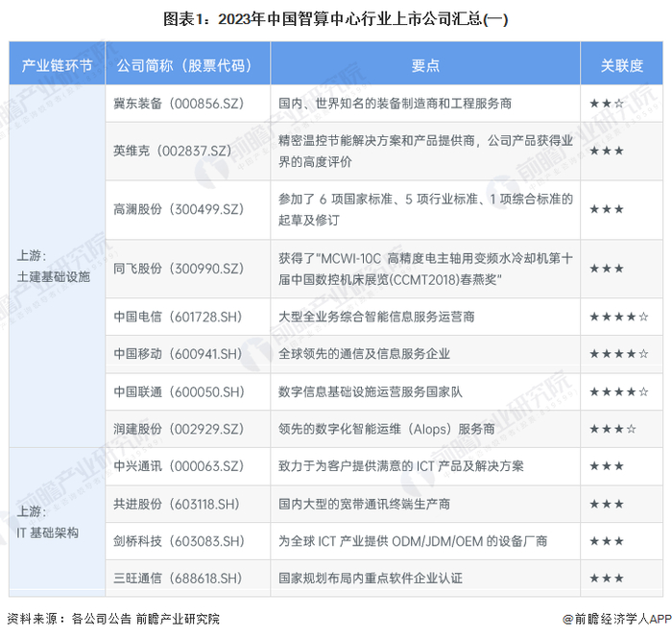Select the 关联度 column header

(621, 65)
